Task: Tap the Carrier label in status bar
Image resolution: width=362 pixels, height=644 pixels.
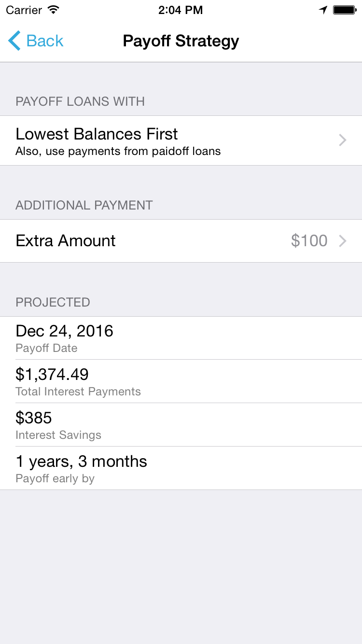Action: point(24,10)
